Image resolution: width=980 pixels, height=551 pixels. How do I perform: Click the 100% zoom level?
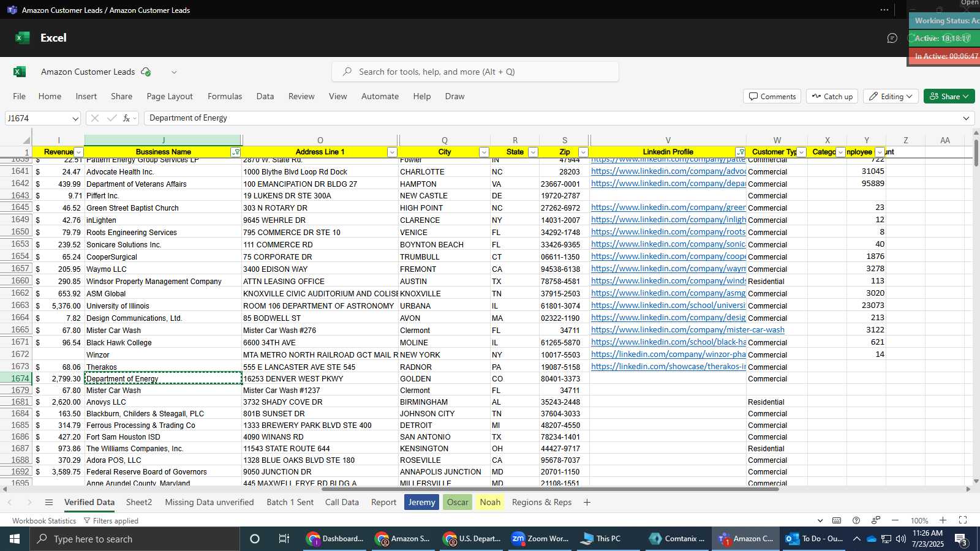pos(919,521)
